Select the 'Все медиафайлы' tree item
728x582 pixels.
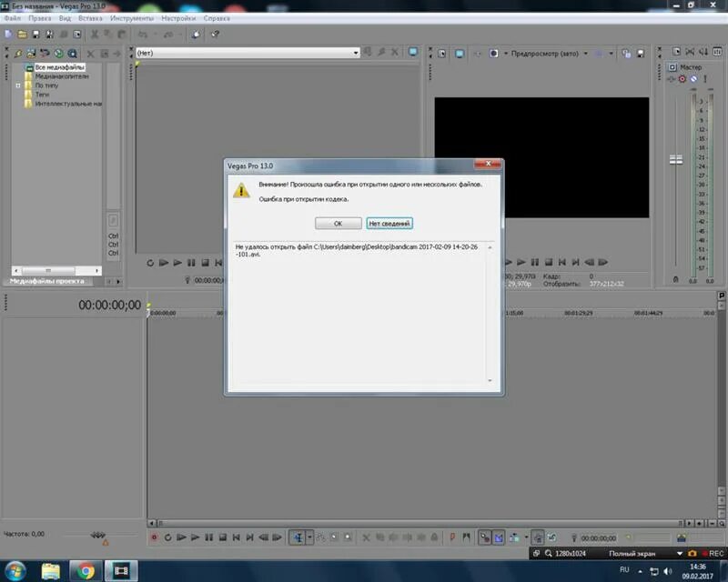pos(59,67)
